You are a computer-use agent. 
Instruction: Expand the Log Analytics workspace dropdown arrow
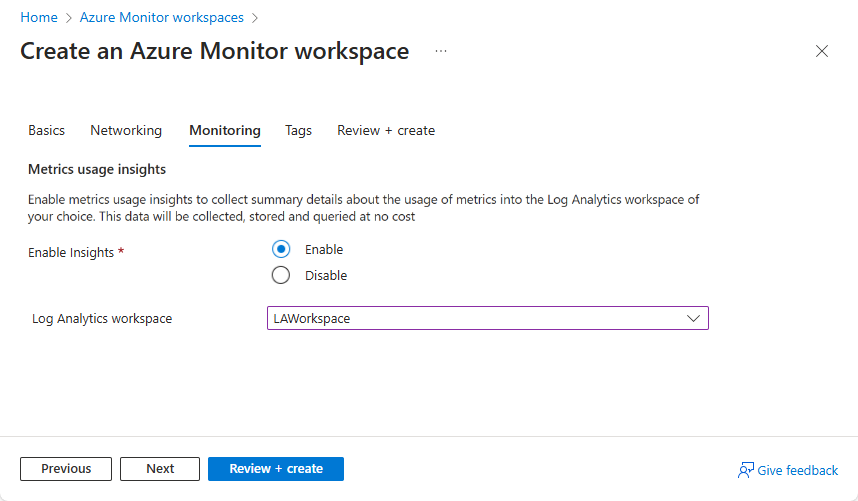point(694,318)
